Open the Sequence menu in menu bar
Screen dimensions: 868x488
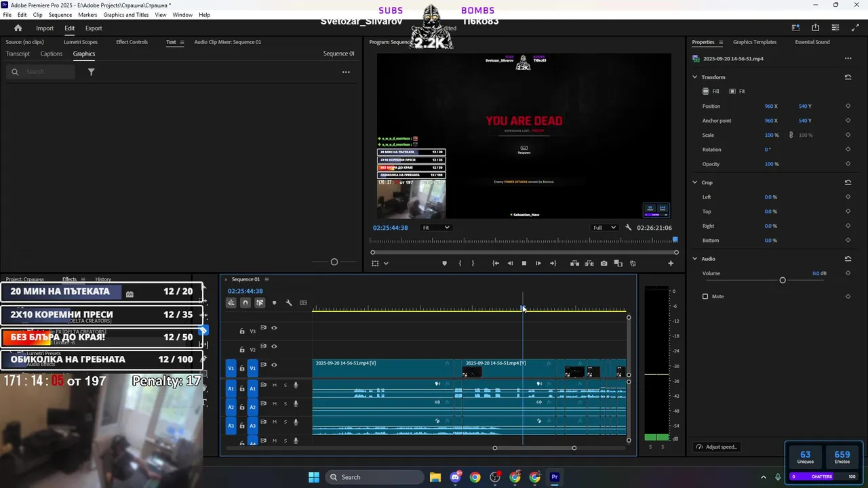[60, 15]
